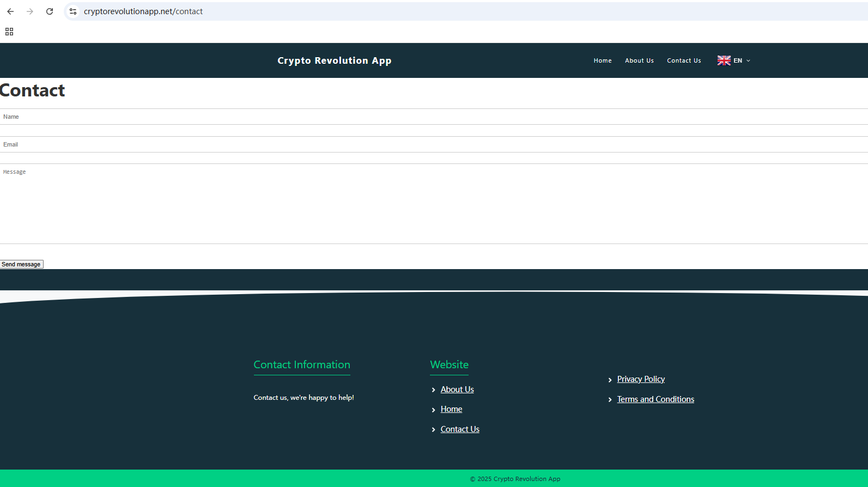Open the Terms and Conditions footer link

click(x=655, y=399)
